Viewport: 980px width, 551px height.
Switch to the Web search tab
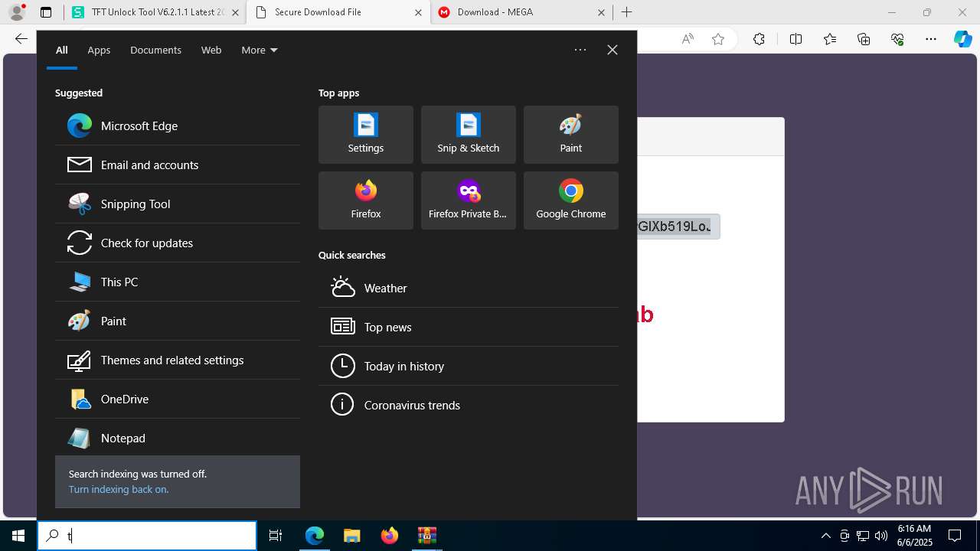(211, 50)
